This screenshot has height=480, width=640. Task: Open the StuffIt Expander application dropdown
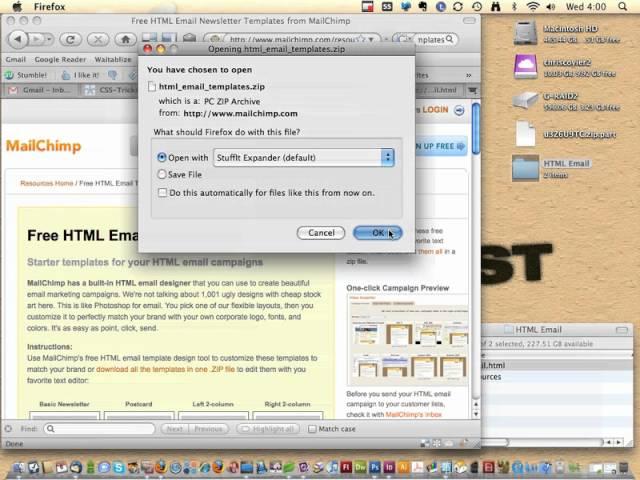tap(304, 158)
